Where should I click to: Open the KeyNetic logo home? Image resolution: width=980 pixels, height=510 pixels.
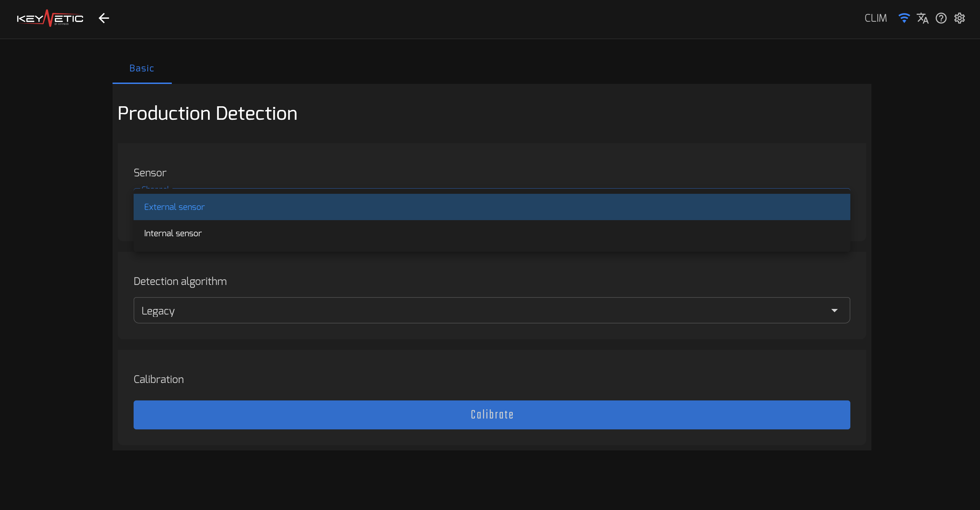(x=50, y=18)
